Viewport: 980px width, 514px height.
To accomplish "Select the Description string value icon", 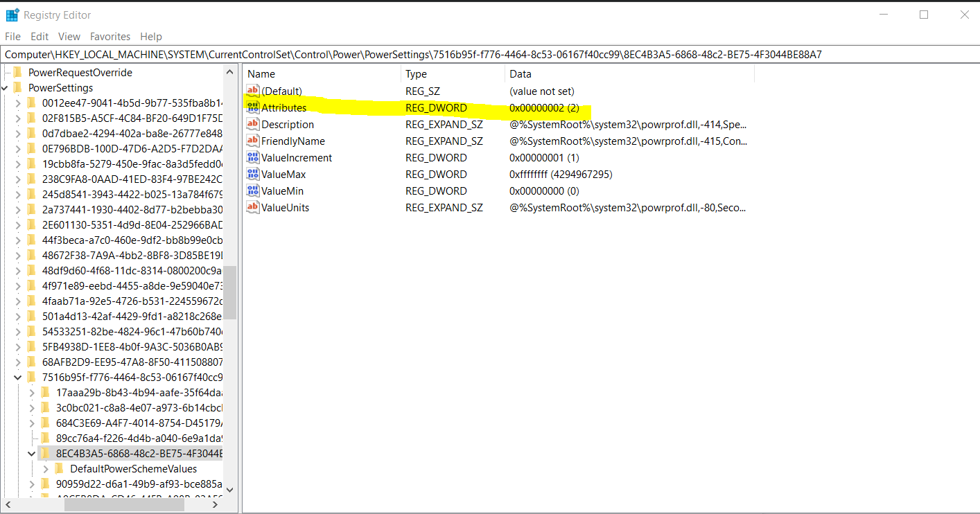I will pyautogui.click(x=253, y=125).
